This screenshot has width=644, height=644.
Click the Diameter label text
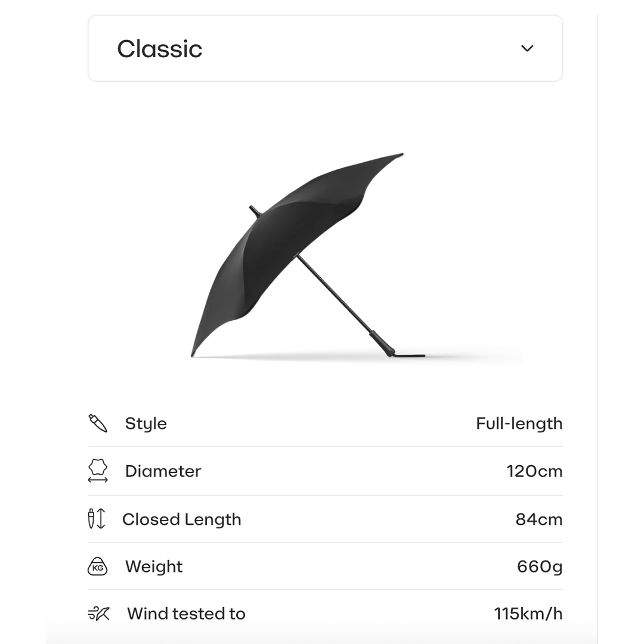(x=163, y=471)
